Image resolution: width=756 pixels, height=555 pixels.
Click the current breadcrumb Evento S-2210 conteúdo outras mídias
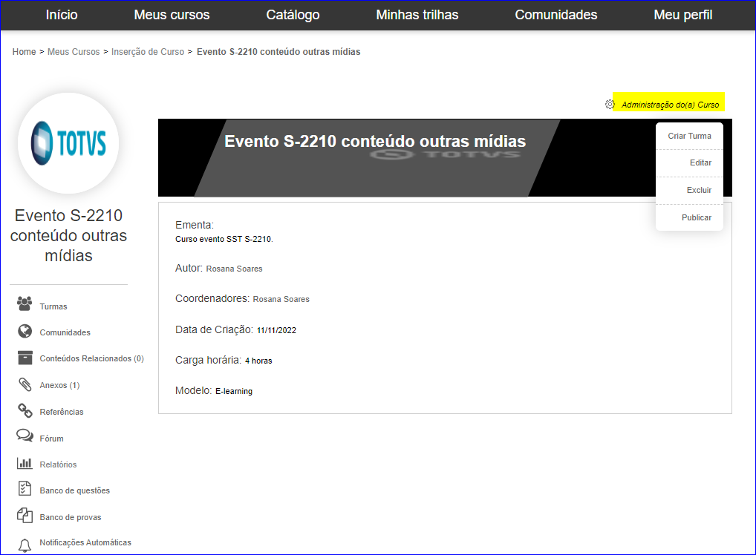(x=278, y=51)
